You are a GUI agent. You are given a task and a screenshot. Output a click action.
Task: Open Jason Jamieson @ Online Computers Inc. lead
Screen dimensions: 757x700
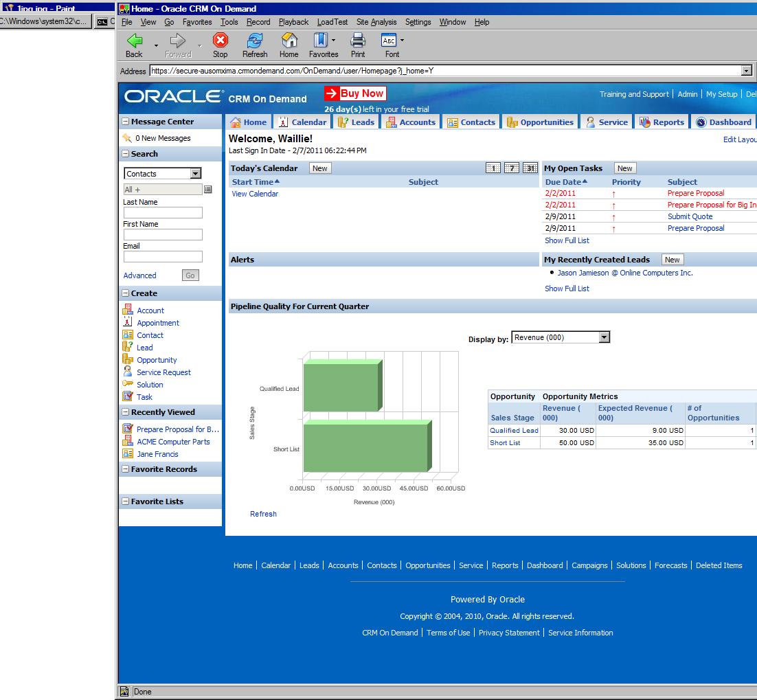[x=625, y=273]
